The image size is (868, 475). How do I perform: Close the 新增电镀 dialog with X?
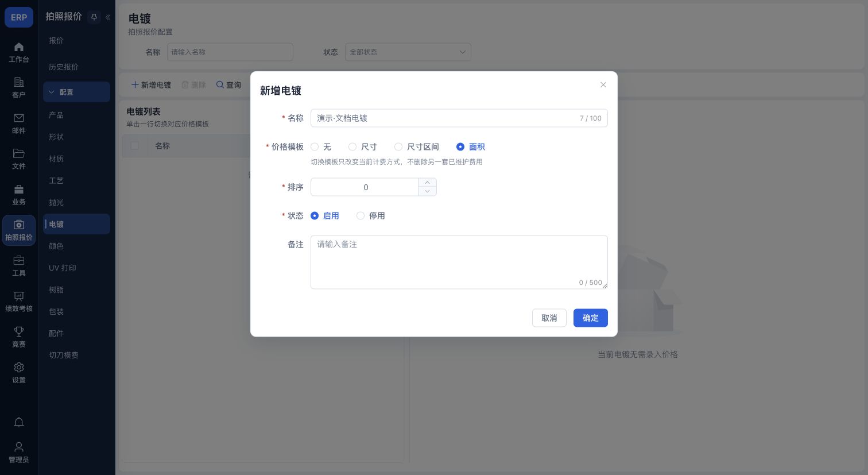pyautogui.click(x=603, y=85)
